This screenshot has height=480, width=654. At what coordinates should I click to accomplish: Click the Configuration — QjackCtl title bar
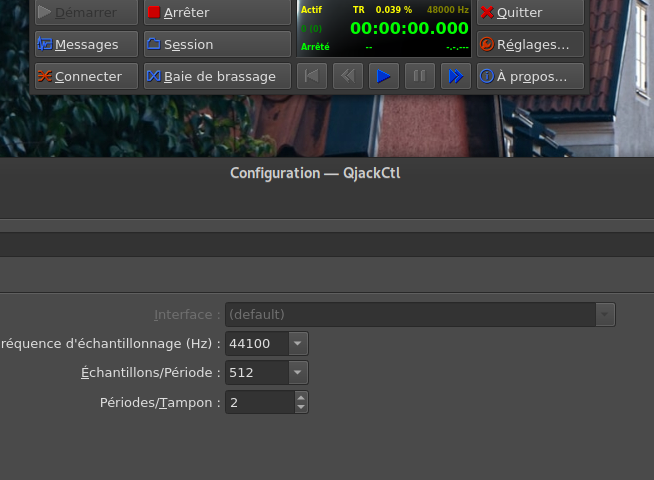pos(315,173)
